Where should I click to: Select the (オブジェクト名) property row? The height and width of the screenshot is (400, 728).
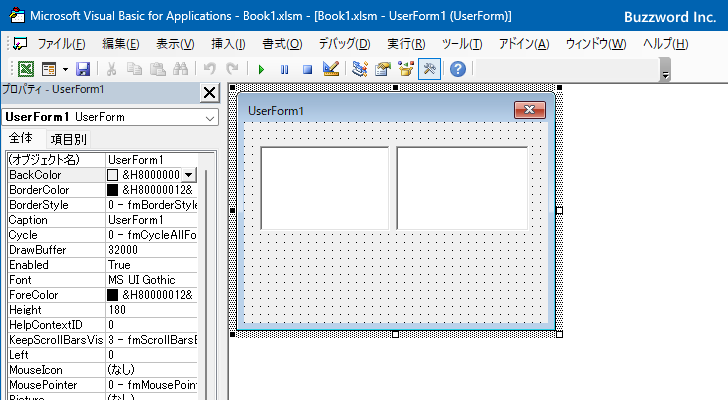click(x=102, y=160)
